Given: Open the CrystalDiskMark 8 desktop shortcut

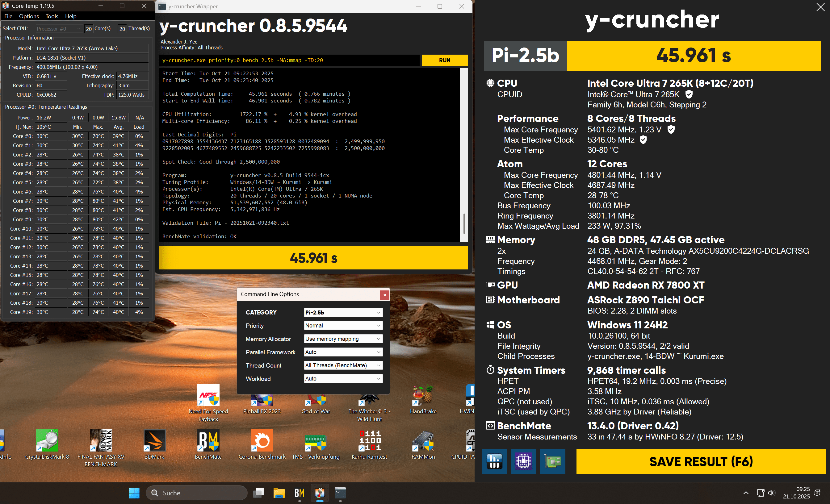Looking at the screenshot, I should (x=47, y=441).
